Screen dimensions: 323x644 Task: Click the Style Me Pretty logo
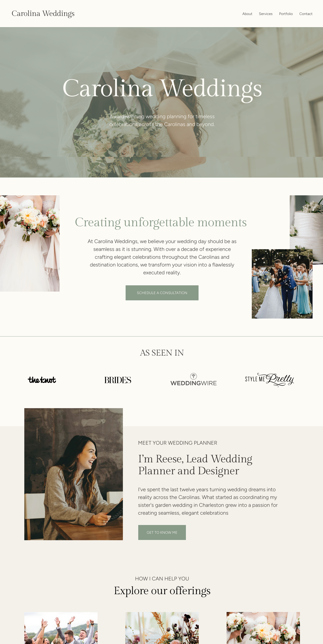[x=269, y=380]
